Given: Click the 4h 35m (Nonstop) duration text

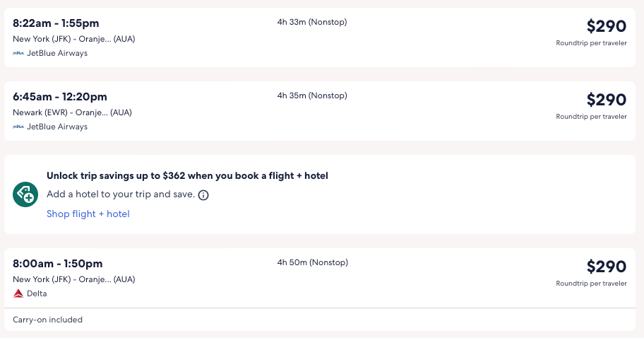Looking at the screenshot, I should pos(312,95).
